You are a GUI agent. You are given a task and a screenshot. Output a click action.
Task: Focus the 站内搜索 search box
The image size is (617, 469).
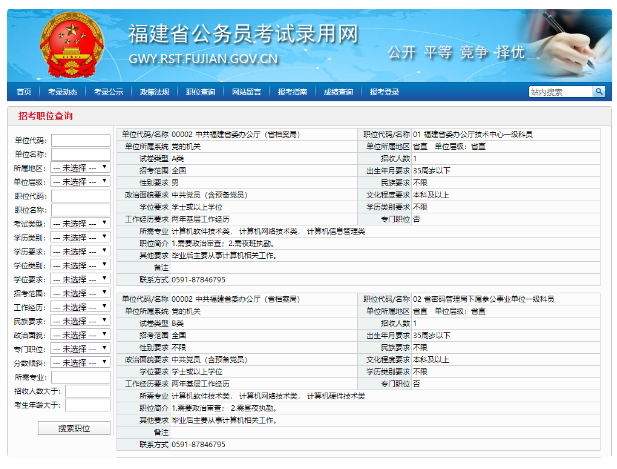pos(560,92)
